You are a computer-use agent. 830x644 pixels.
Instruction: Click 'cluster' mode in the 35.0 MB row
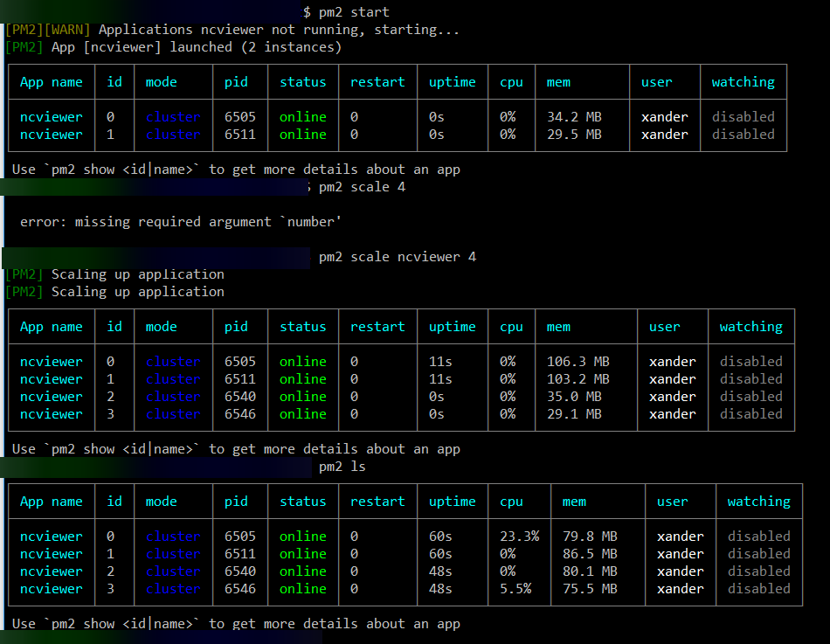[x=173, y=397]
